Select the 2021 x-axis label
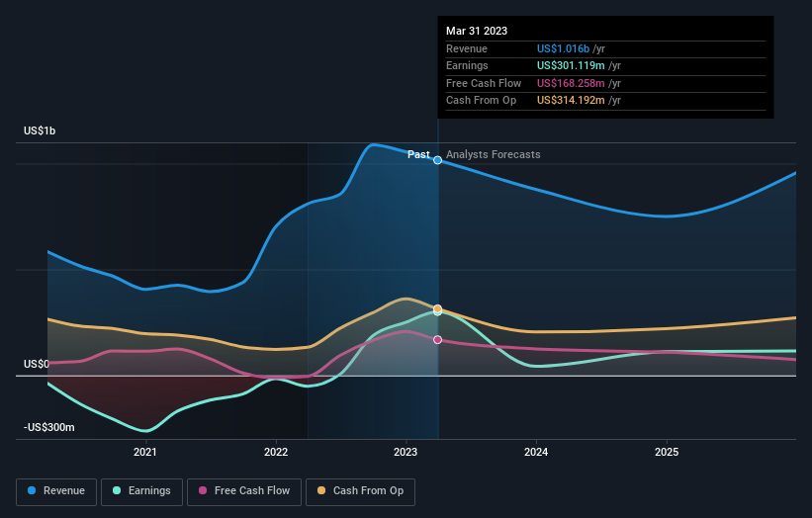The height and width of the screenshot is (518, 812). (x=145, y=453)
